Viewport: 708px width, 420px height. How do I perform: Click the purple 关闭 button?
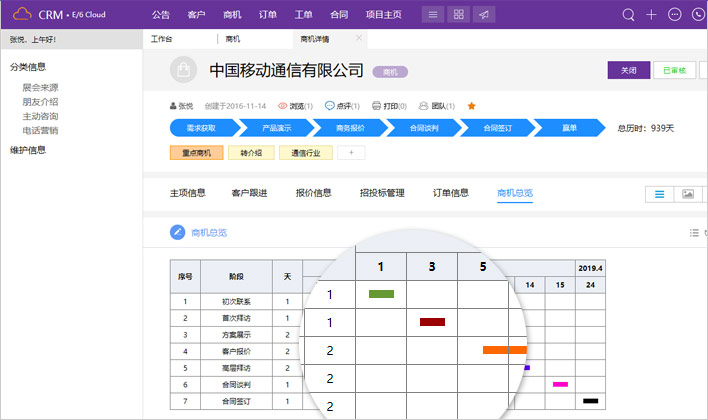point(627,70)
